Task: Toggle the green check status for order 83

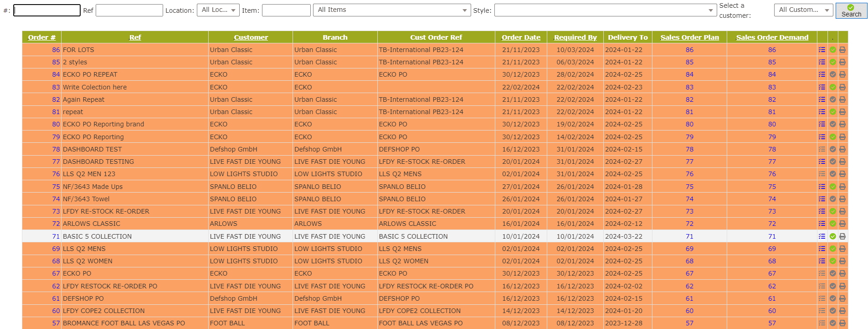Action: point(833,87)
